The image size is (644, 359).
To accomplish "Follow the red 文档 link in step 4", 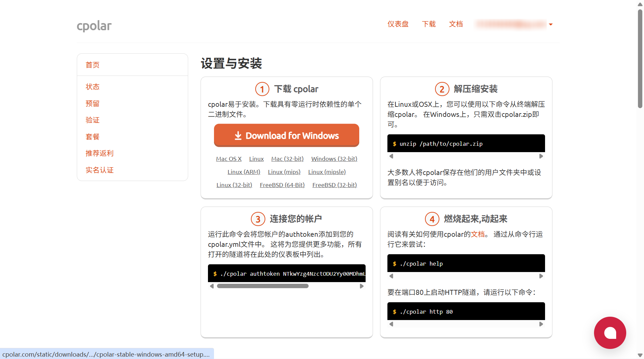I will click(x=478, y=234).
